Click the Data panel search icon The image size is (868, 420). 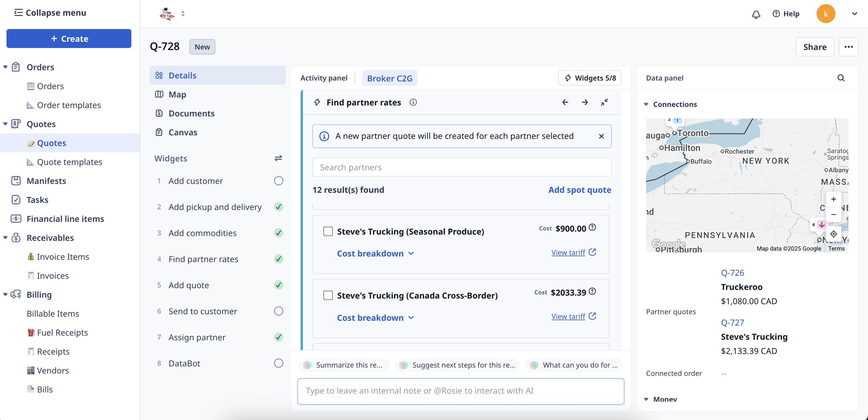[x=841, y=78]
